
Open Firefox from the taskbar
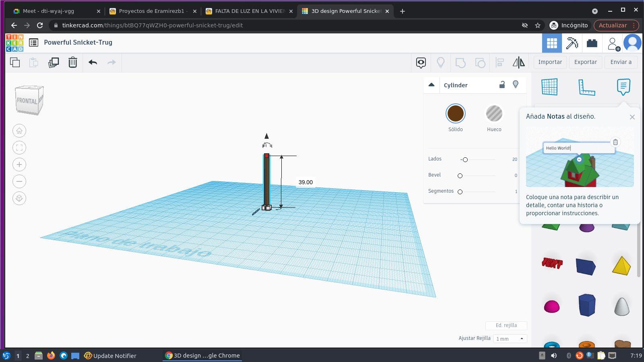pyautogui.click(x=51, y=356)
